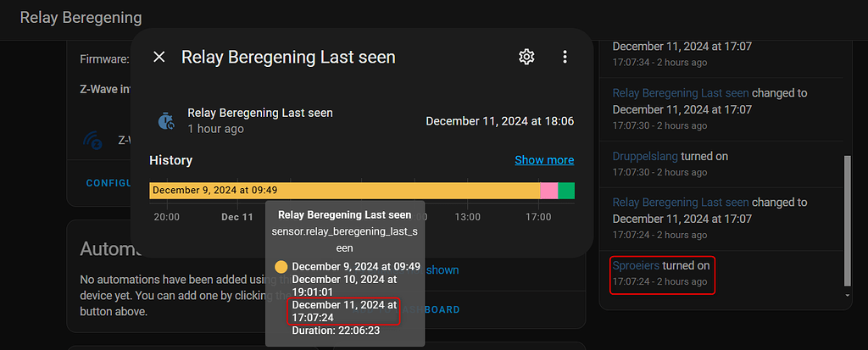
Task: Close the Last seen dialog
Action: click(159, 57)
